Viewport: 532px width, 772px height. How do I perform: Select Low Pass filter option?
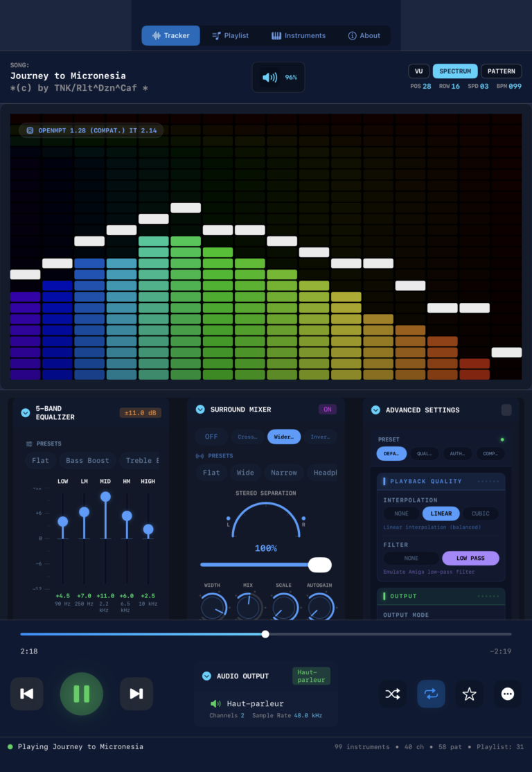pos(470,559)
